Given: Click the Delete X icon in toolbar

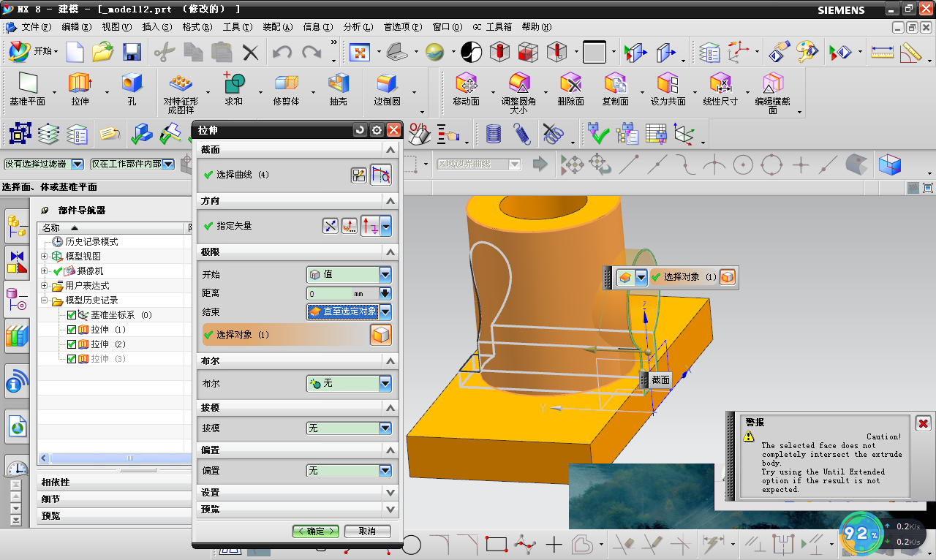Looking at the screenshot, I should point(251,52).
